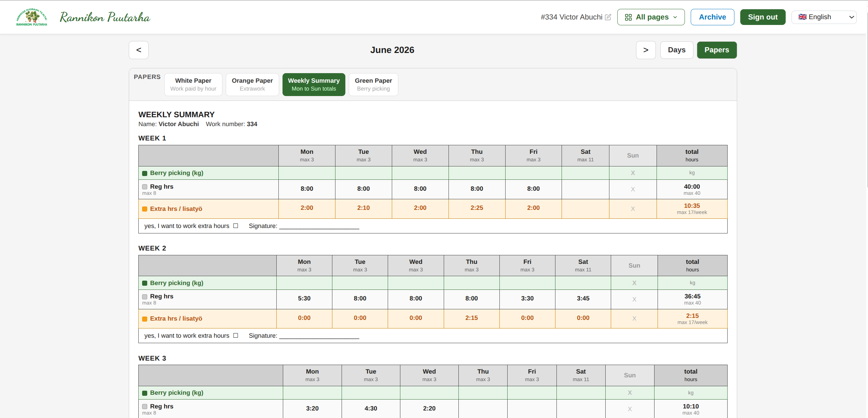Screen dimensions: 868x418
Task: Switch to Papers view
Action: [x=717, y=50]
